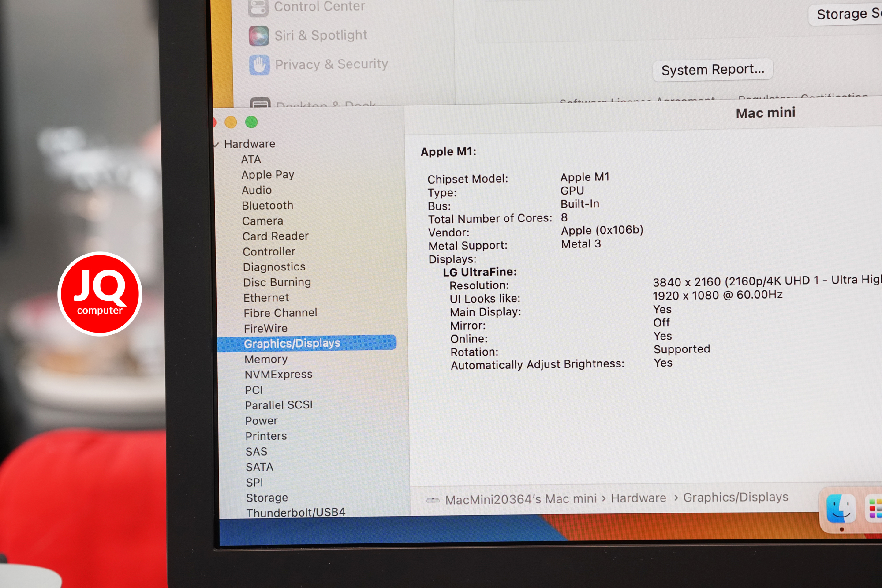Screen dimensions: 882x588
Task: Open Siri & Spotlight settings icon
Action: pyautogui.click(x=258, y=36)
